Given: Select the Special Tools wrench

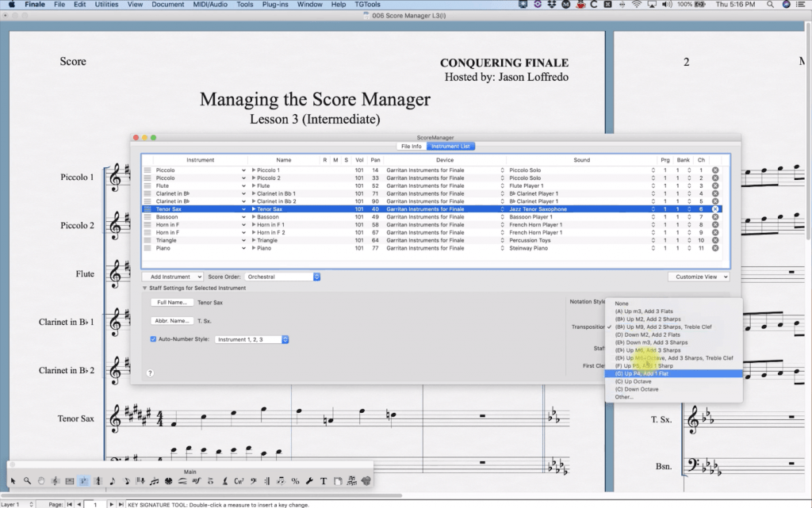Looking at the screenshot, I should pyautogui.click(x=309, y=480).
